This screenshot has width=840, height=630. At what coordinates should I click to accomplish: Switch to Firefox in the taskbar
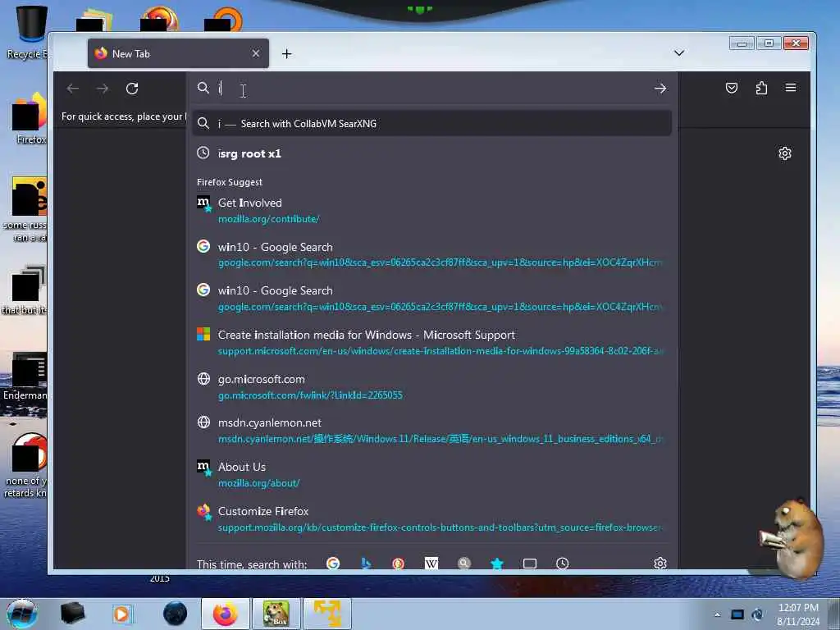coord(226,614)
